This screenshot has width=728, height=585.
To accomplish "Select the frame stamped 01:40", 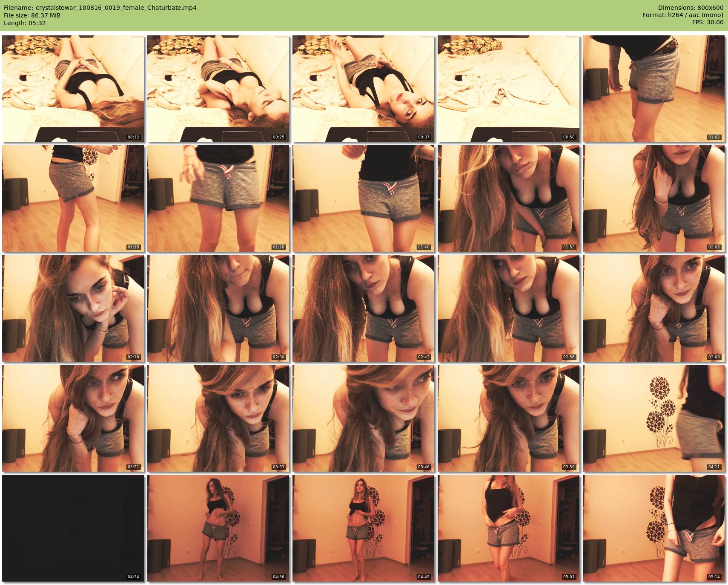I will point(364,199).
